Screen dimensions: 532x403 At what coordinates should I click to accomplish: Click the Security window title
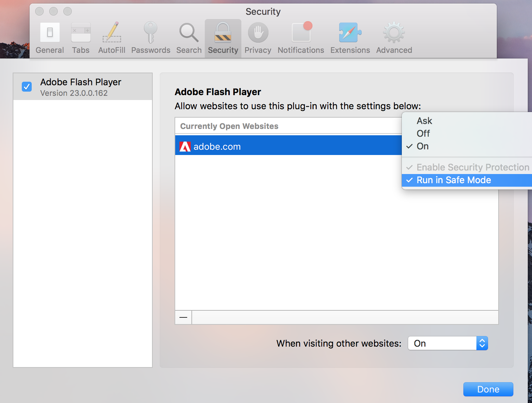(263, 12)
